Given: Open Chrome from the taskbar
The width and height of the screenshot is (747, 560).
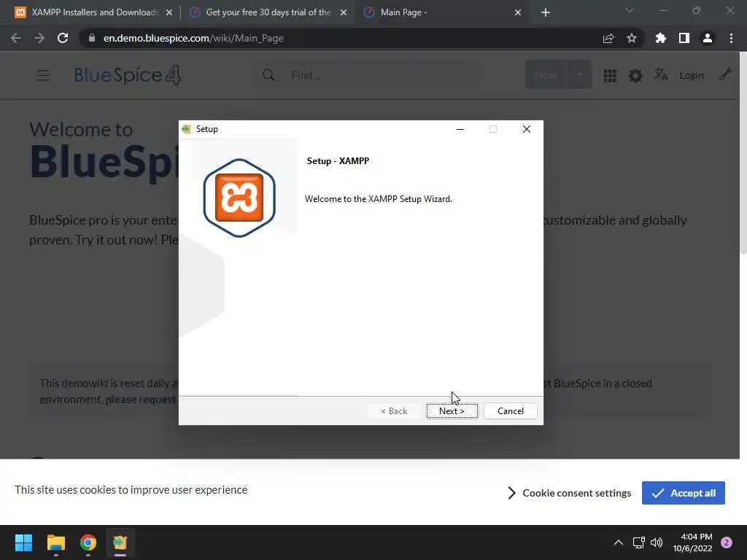Looking at the screenshot, I should coord(88,542).
